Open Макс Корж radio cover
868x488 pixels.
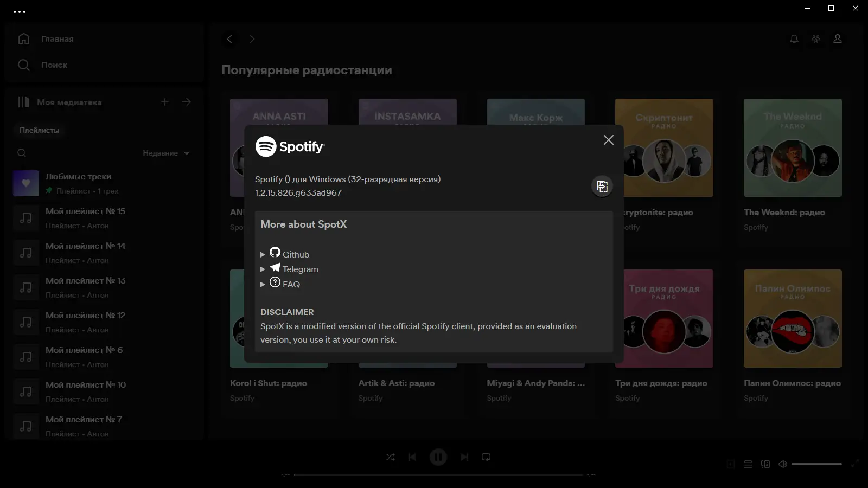click(536, 112)
